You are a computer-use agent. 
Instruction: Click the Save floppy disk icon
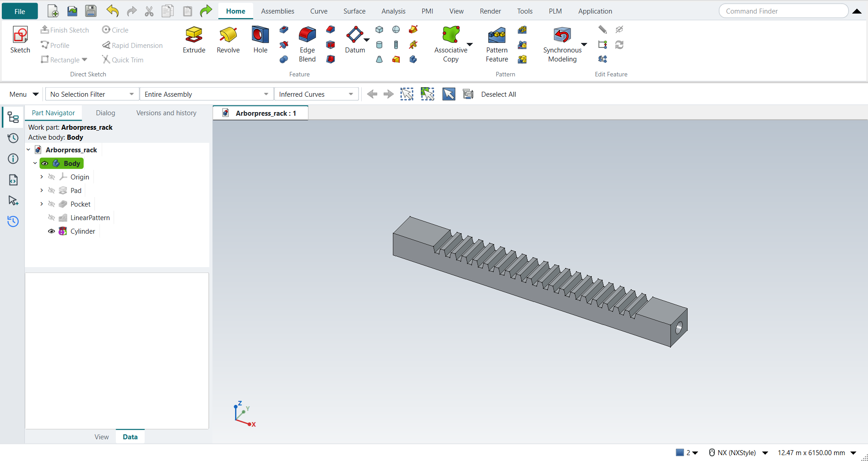91,11
